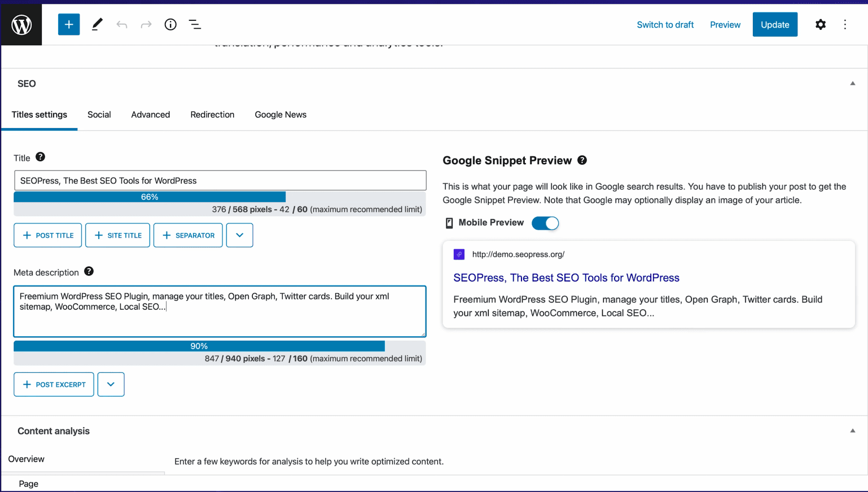Insert the Post Title variable
The height and width of the screenshot is (492, 868).
tap(48, 235)
